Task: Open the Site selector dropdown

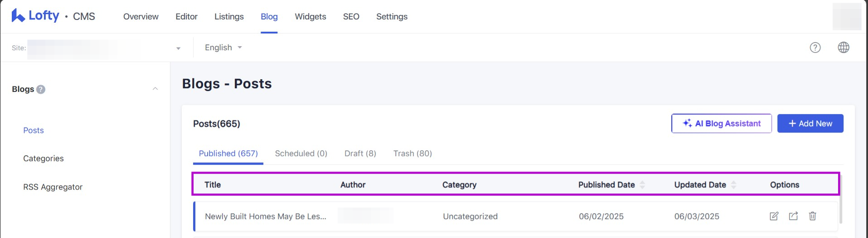Action: tap(178, 48)
